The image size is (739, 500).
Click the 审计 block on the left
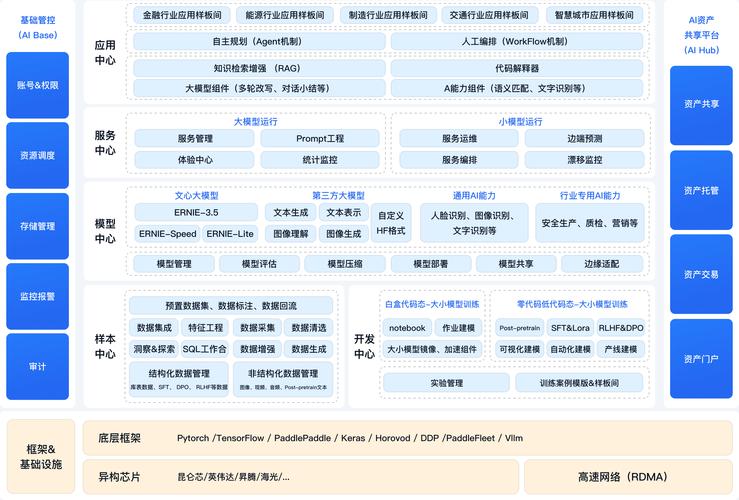pyautogui.click(x=37, y=366)
